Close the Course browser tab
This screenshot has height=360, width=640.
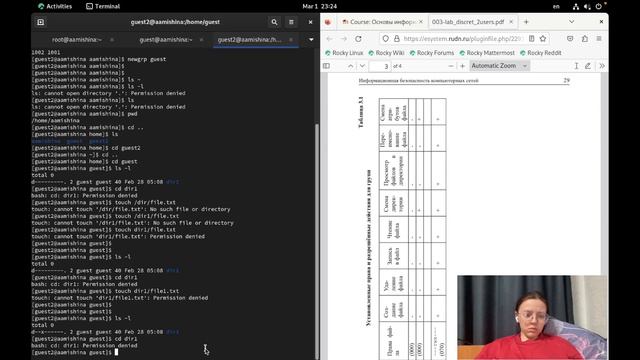[x=421, y=22]
